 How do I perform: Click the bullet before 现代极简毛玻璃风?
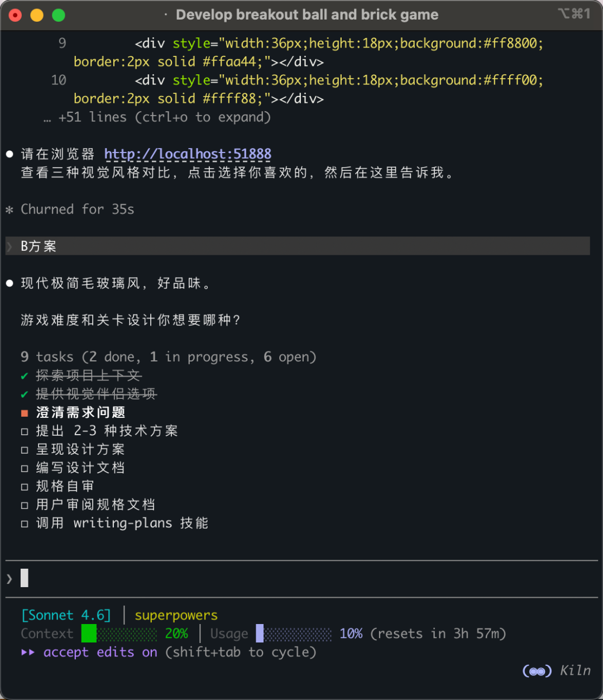pyautogui.click(x=9, y=284)
